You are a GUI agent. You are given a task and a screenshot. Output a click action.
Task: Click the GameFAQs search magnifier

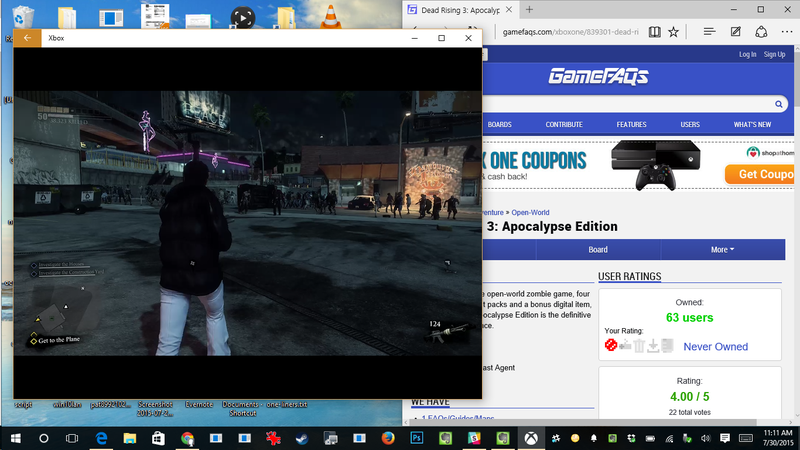click(779, 104)
